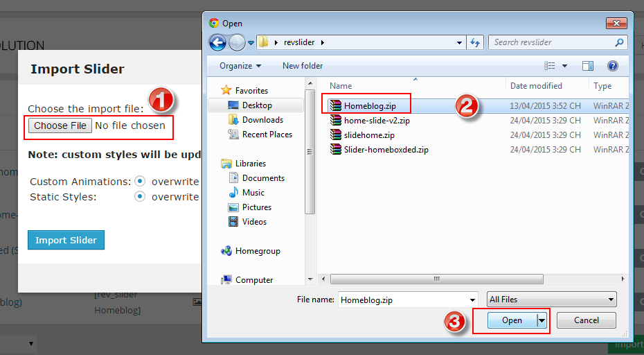Click the Choose File button

[x=60, y=125]
